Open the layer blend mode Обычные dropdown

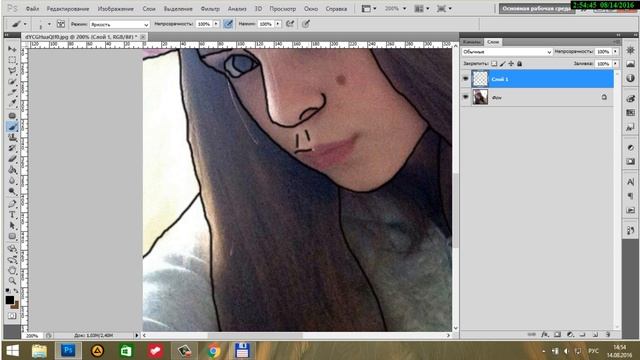click(x=507, y=52)
